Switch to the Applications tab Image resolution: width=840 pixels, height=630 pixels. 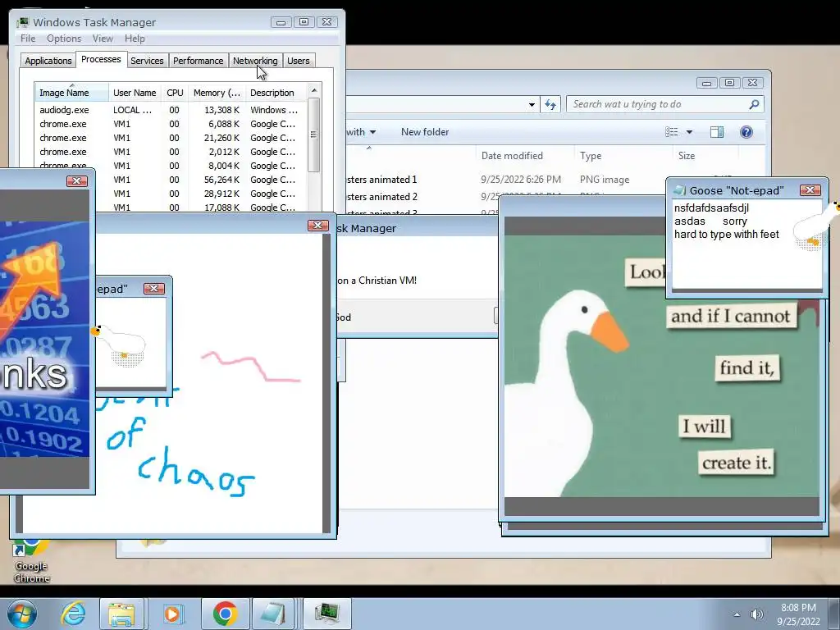click(48, 61)
